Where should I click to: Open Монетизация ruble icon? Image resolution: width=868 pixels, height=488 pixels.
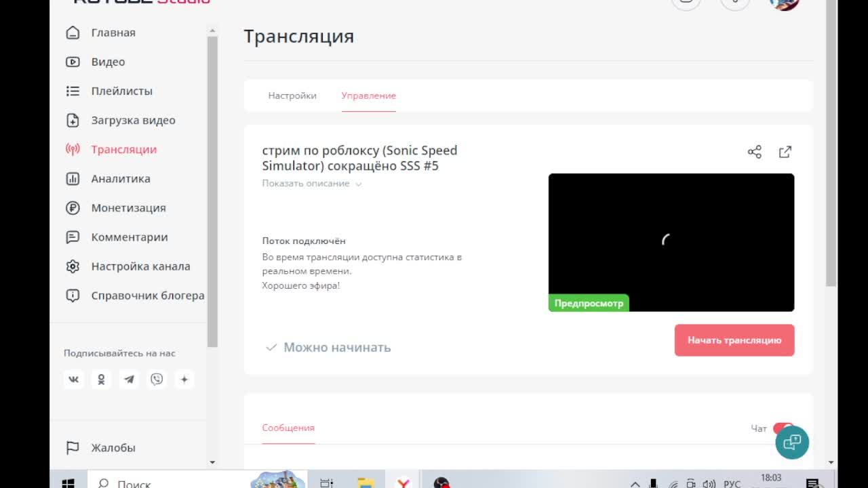(x=73, y=207)
